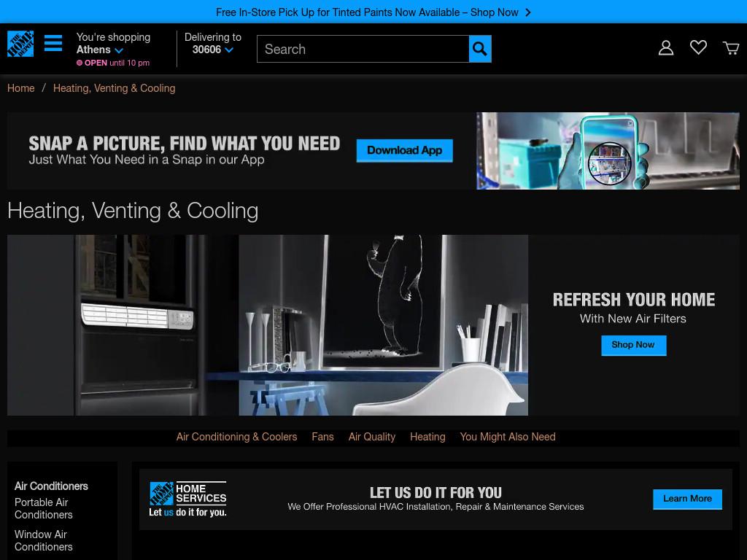Click the tinted paints pick up promo text
Screen dimensions: 747x560
[x=367, y=12]
